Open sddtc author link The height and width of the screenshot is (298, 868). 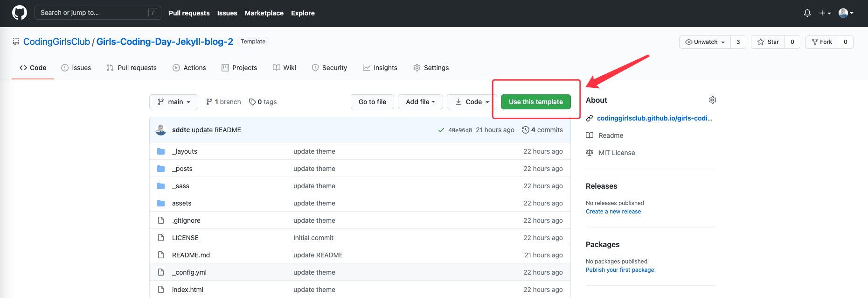181,130
